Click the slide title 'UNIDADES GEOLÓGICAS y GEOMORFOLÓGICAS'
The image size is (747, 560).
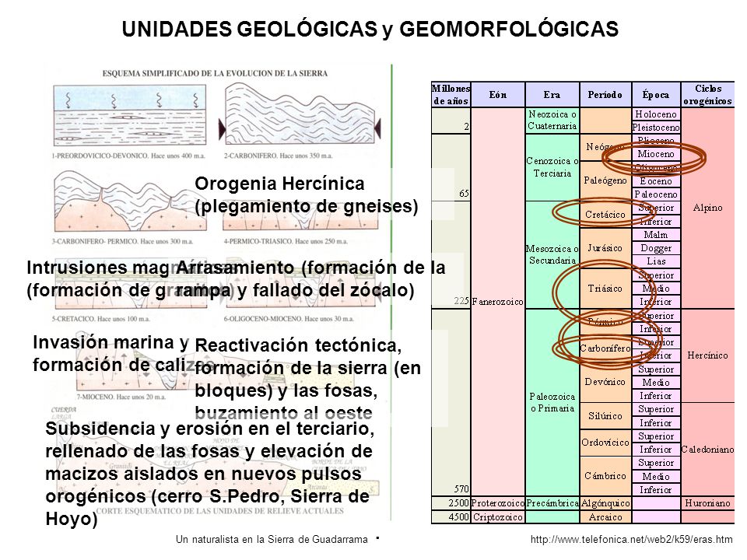click(370, 30)
